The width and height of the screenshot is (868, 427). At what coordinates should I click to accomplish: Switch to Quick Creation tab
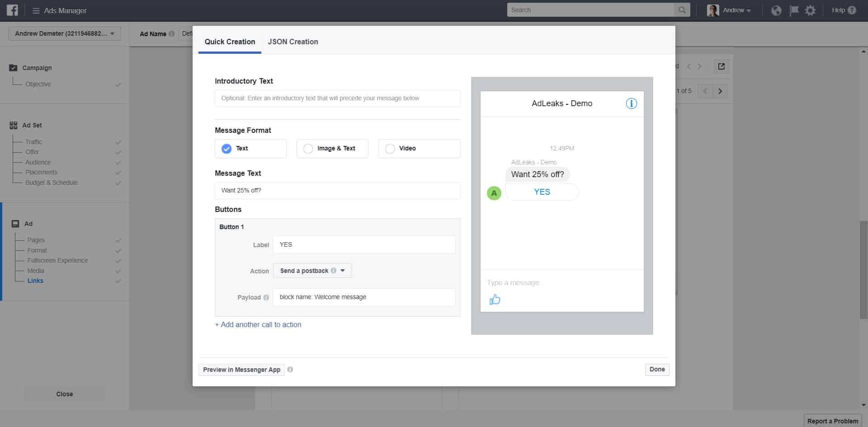230,42
